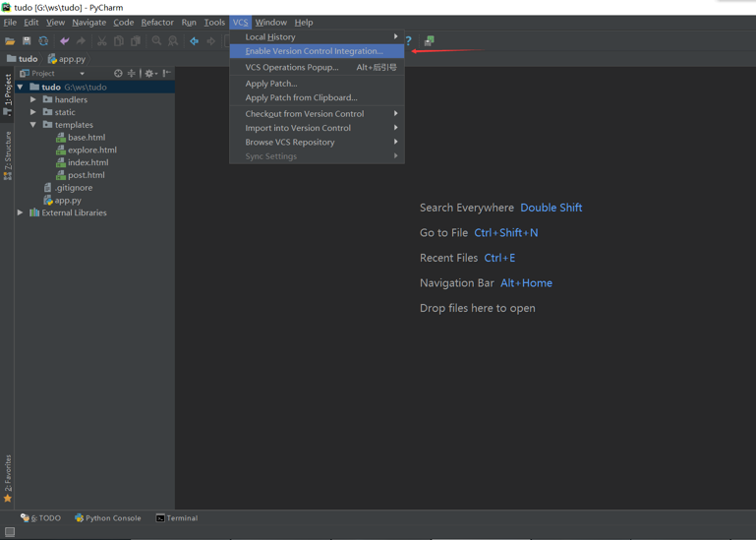Screen dimensions: 756x540
Task: Click the Redo arrow icon
Action: 81,41
